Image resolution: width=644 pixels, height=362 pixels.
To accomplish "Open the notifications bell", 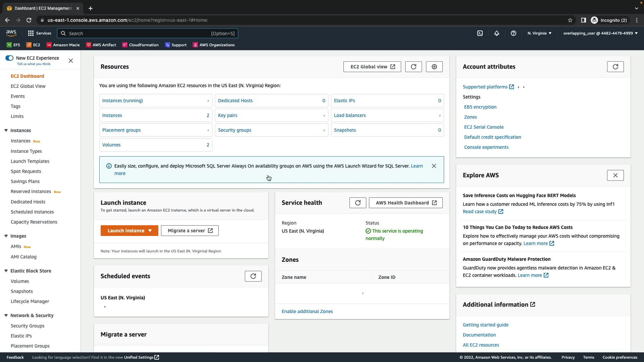I will click(x=497, y=33).
